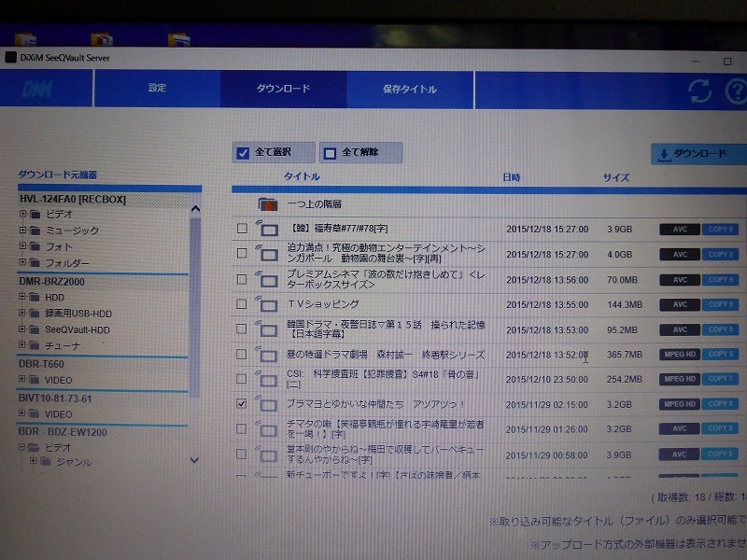Click the video icon for 福寿草#77/#78
Viewport: 747px width, 560px height.
267,229
